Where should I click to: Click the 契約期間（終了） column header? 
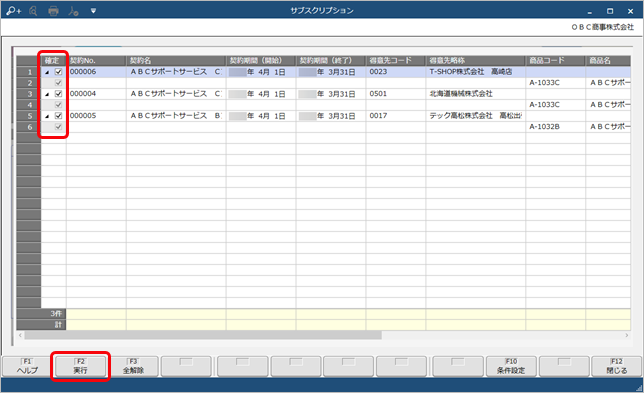pyautogui.click(x=331, y=61)
